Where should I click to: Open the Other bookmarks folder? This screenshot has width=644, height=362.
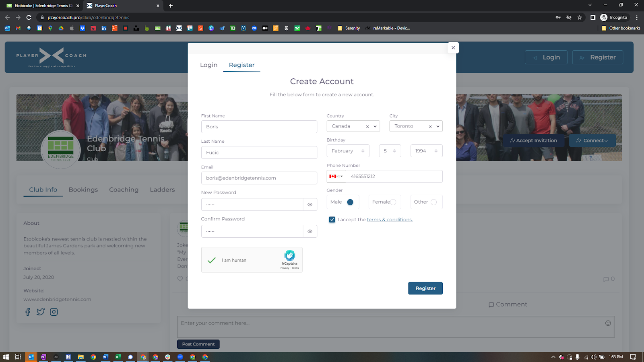point(621,28)
